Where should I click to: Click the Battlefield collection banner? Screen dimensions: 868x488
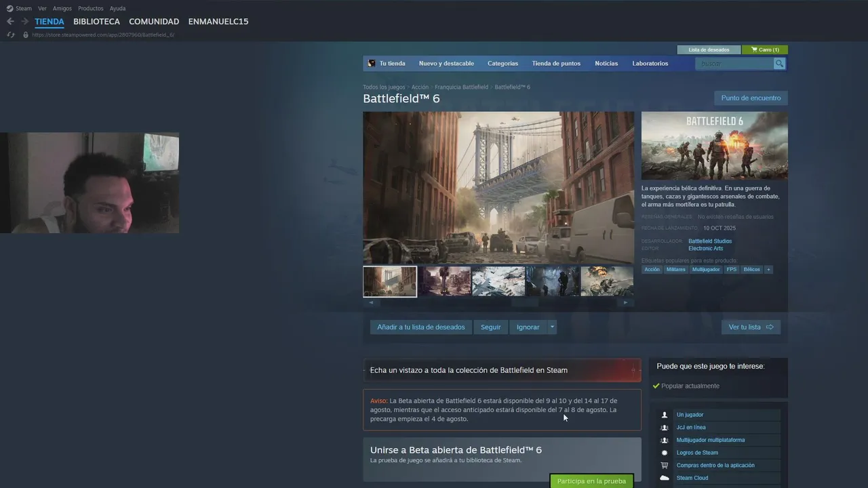[x=502, y=370]
